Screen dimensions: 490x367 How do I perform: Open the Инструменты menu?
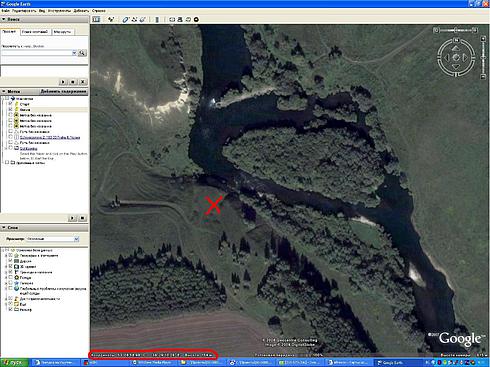point(60,11)
